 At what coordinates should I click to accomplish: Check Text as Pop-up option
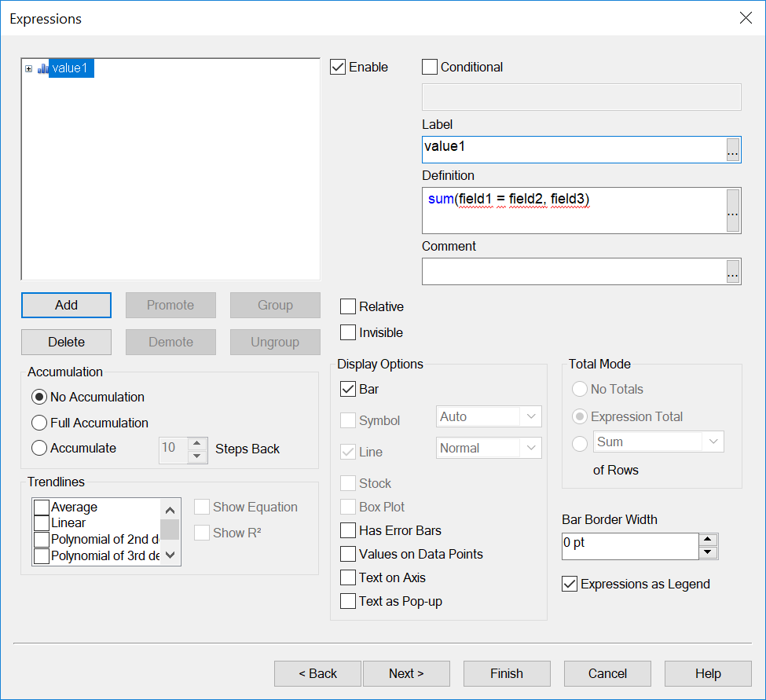[348, 601]
